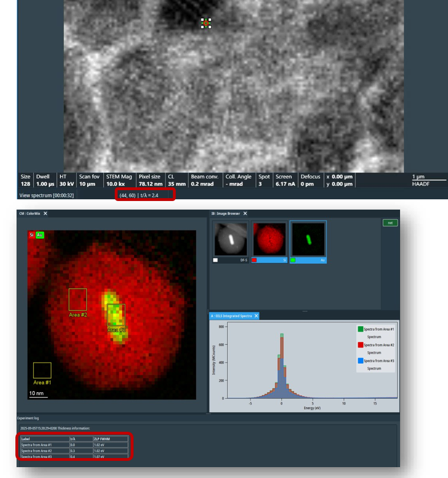Click the STEM Mag field in status bar
The height and width of the screenshot is (478, 448).
[119, 180]
